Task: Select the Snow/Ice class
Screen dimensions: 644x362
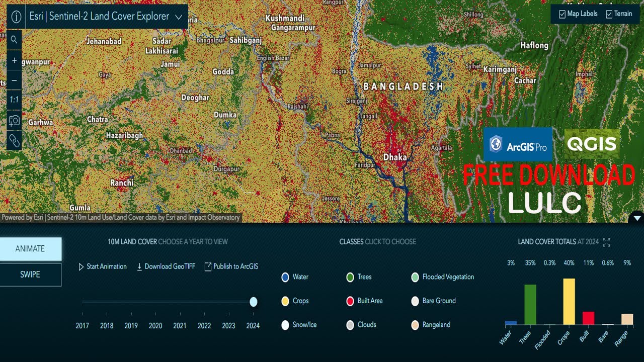Action: tap(299, 325)
